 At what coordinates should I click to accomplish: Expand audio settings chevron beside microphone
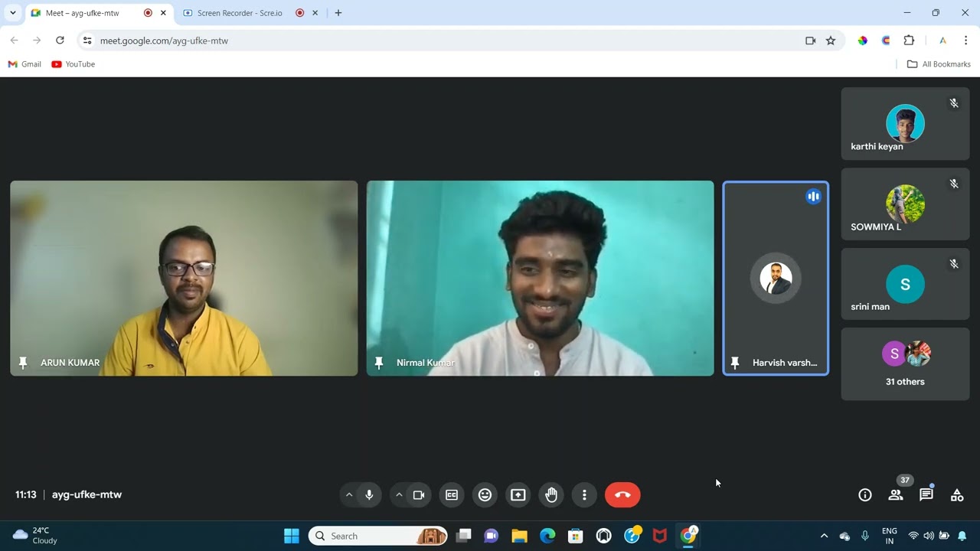click(x=349, y=495)
